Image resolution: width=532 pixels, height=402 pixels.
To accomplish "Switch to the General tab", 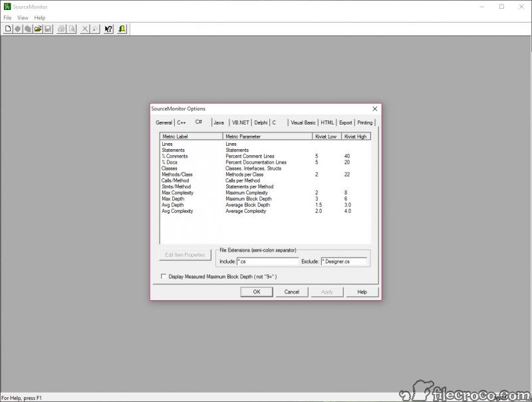I will 164,122.
